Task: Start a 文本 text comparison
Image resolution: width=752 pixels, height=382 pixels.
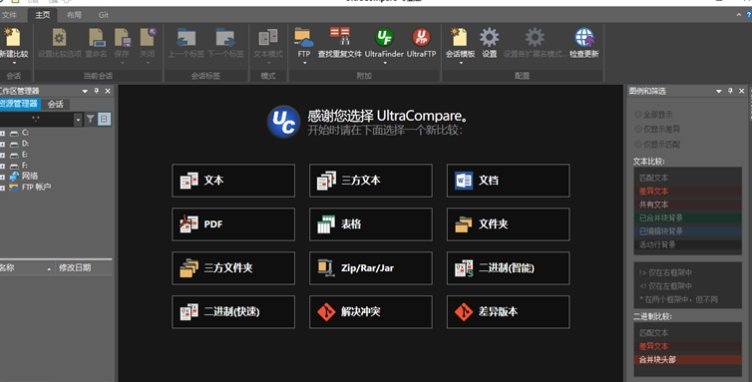Action: [x=233, y=180]
